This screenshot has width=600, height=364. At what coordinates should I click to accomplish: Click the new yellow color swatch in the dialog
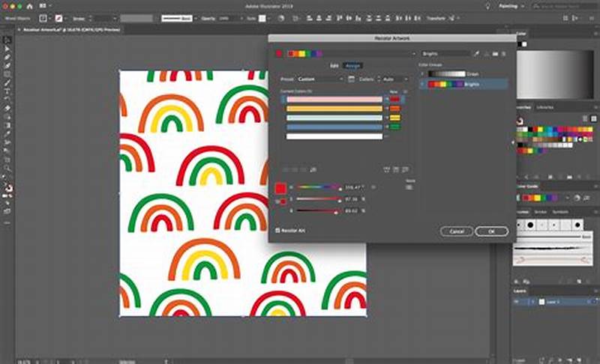[x=395, y=118]
